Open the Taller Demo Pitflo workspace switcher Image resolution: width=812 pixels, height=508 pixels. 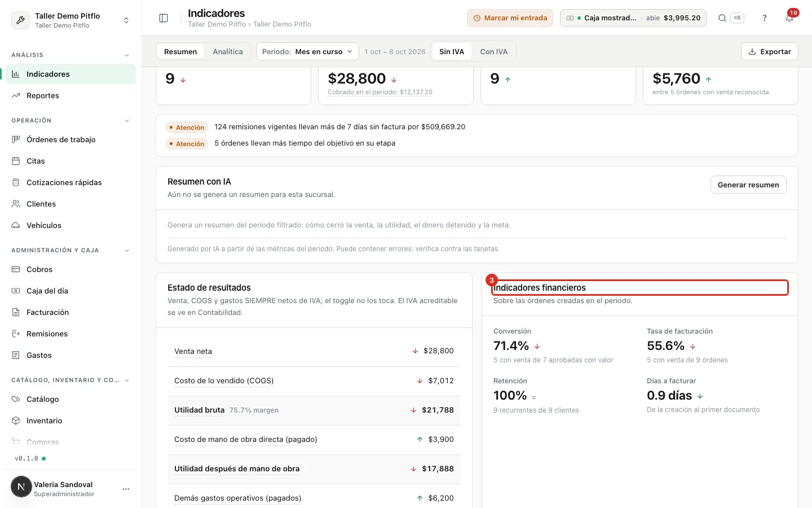pos(71,20)
